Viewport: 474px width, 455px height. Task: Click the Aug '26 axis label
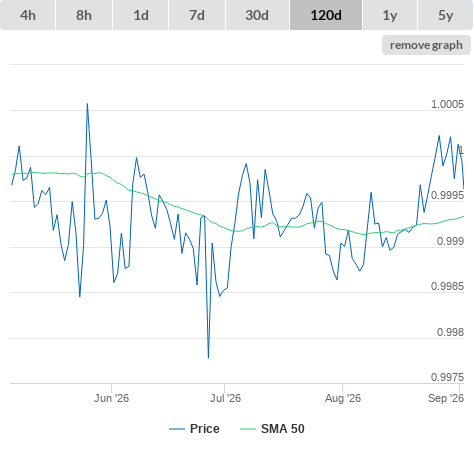[343, 398]
